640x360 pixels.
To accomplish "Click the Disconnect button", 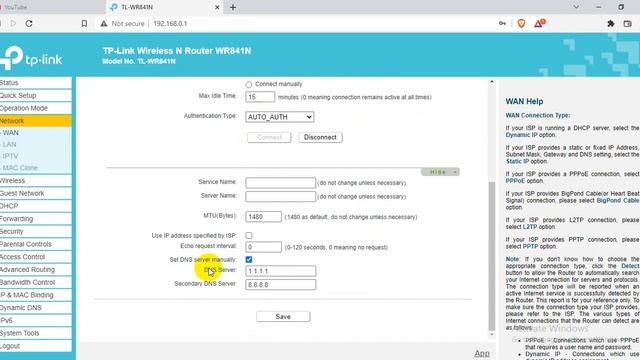I will (x=320, y=137).
